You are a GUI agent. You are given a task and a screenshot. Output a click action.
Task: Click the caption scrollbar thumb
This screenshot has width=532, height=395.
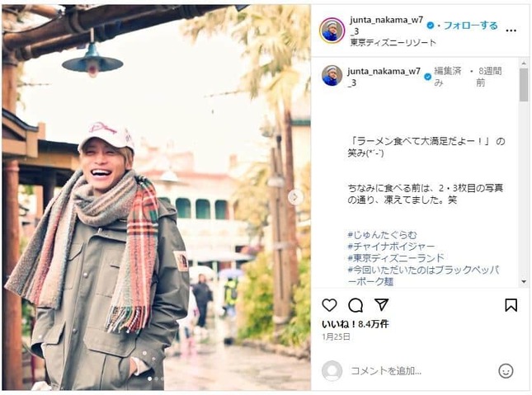click(x=524, y=85)
